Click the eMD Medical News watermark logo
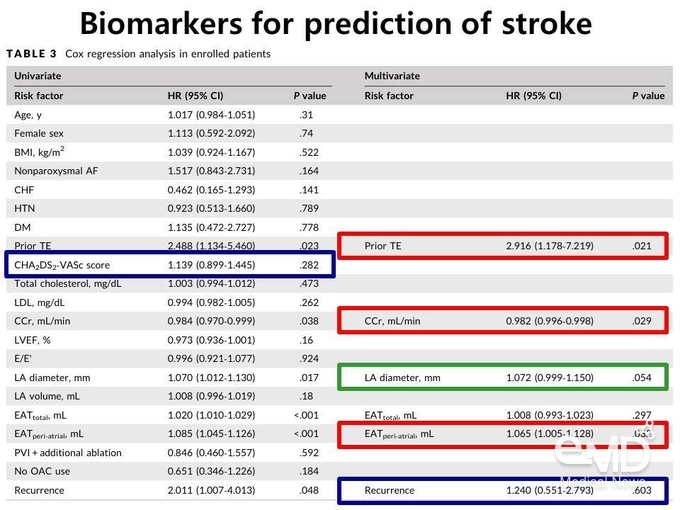 [604, 454]
